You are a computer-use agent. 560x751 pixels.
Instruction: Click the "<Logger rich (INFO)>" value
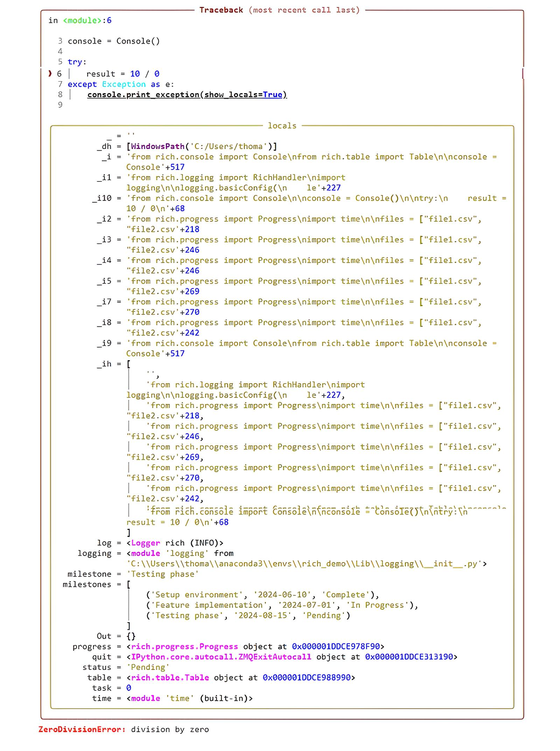click(175, 543)
